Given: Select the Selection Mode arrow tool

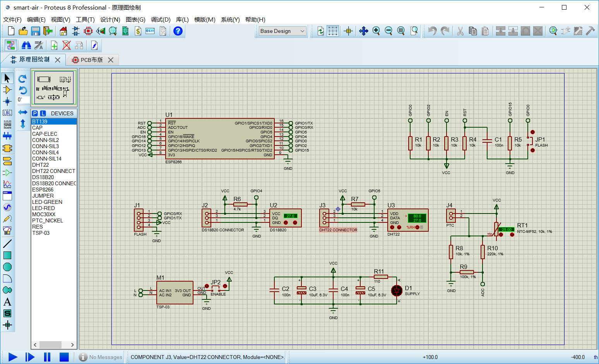Looking at the screenshot, I should click(7, 78).
